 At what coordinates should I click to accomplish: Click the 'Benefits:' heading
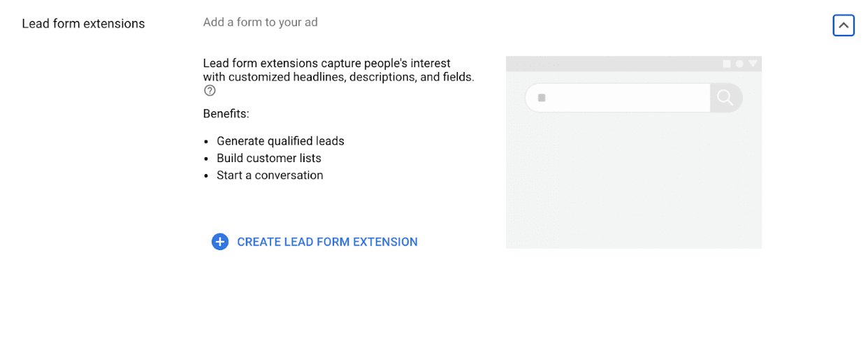[x=226, y=113]
